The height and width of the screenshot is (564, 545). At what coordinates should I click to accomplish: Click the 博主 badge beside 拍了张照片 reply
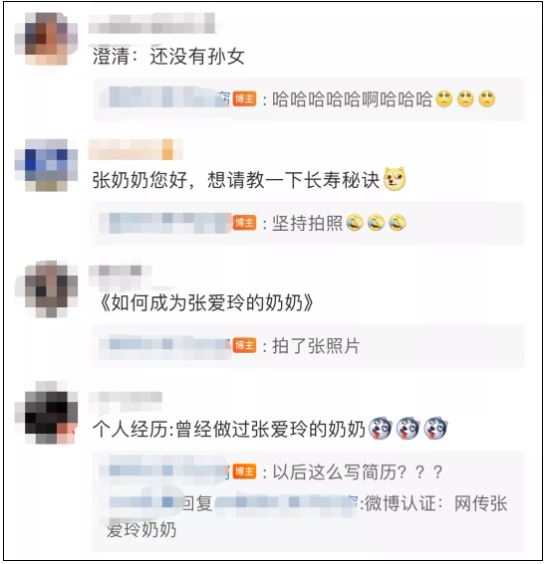coord(244,346)
